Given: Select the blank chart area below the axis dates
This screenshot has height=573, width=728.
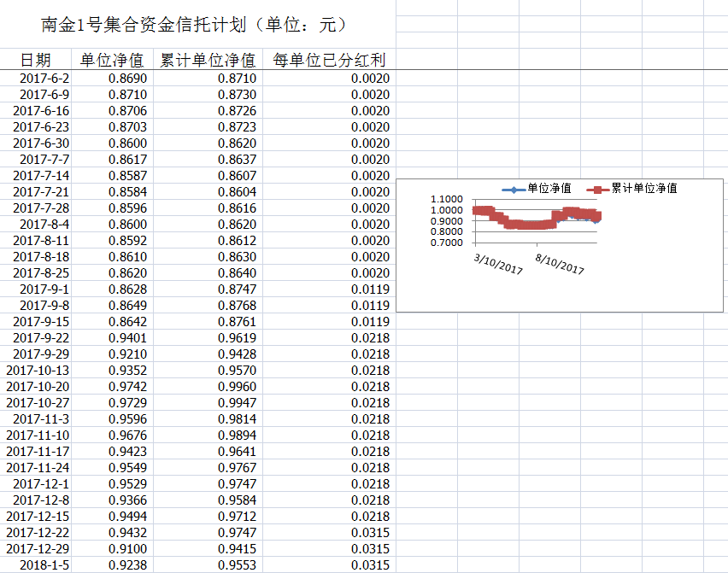Looking at the screenshot, I should click(555, 295).
